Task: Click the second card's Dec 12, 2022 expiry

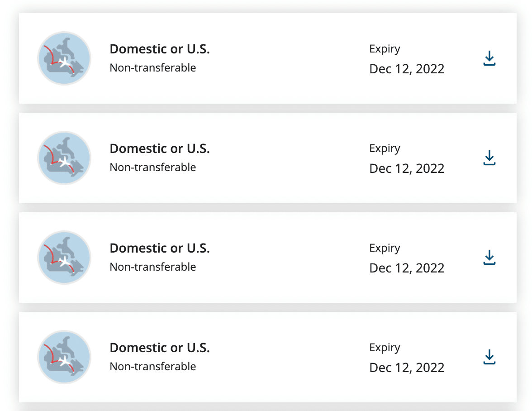Action: 407,168
